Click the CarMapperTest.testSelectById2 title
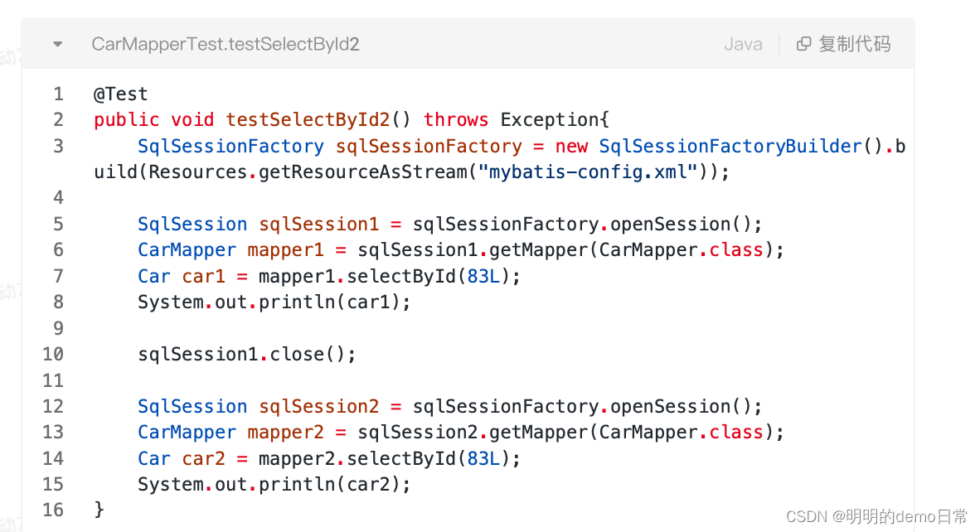 click(226, 44)
